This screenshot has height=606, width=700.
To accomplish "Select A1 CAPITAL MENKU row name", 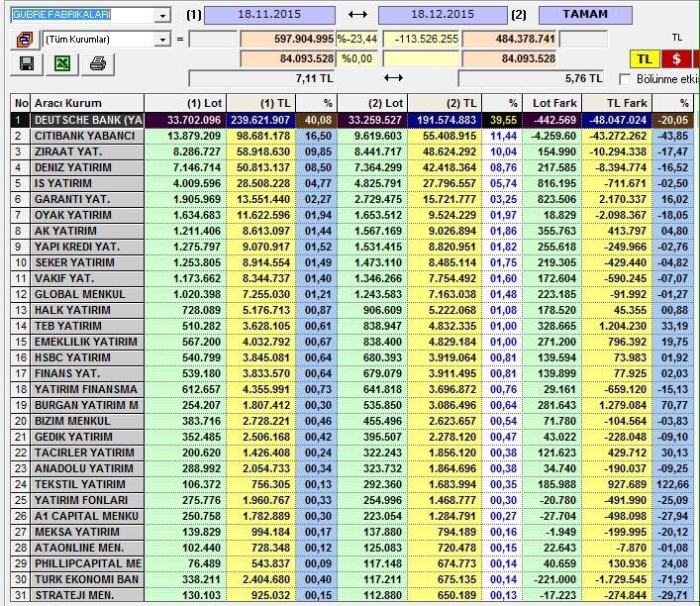I will click(x=87, y=516).
